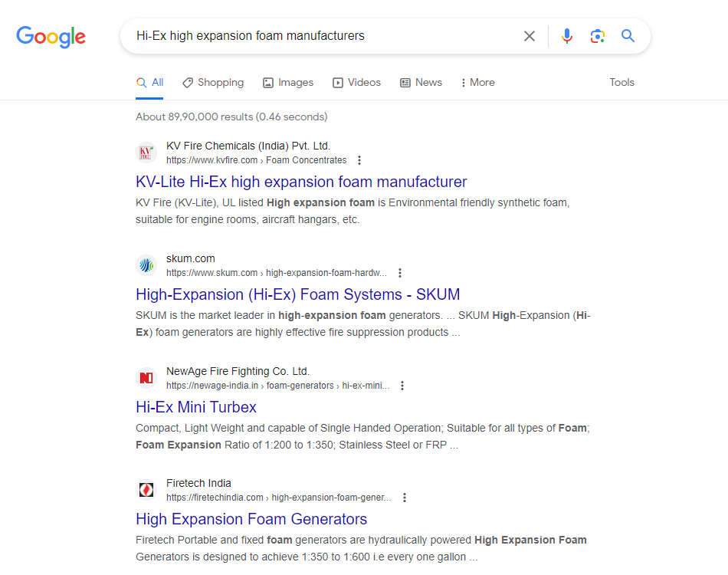Click the NewAge Fire Fighting Co. Ltd. name
728x575 pixels.
238,372
